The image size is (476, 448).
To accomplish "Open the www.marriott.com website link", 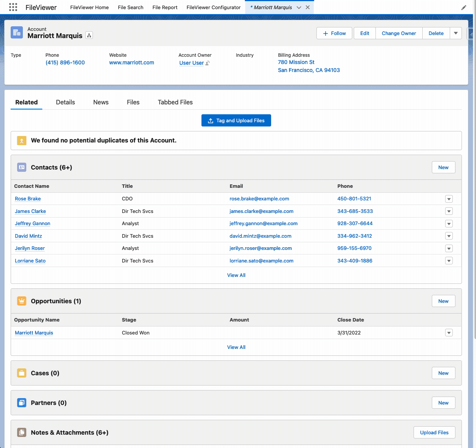I will coord(132,62).
